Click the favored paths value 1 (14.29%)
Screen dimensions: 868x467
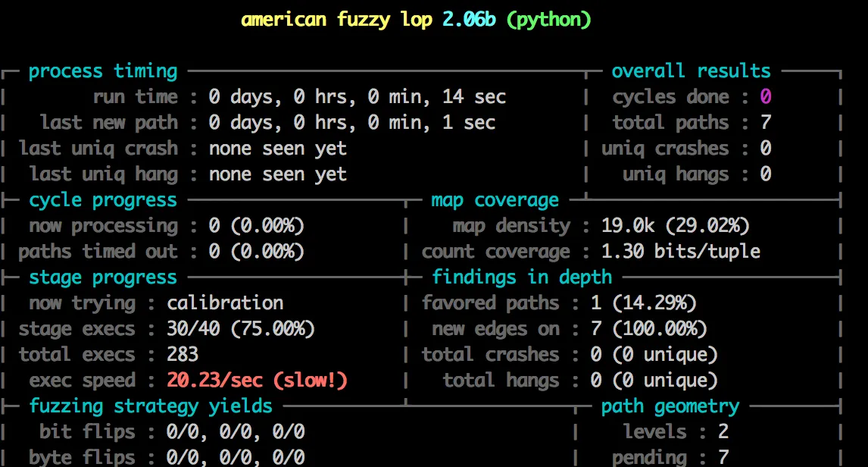coord(643,303)
